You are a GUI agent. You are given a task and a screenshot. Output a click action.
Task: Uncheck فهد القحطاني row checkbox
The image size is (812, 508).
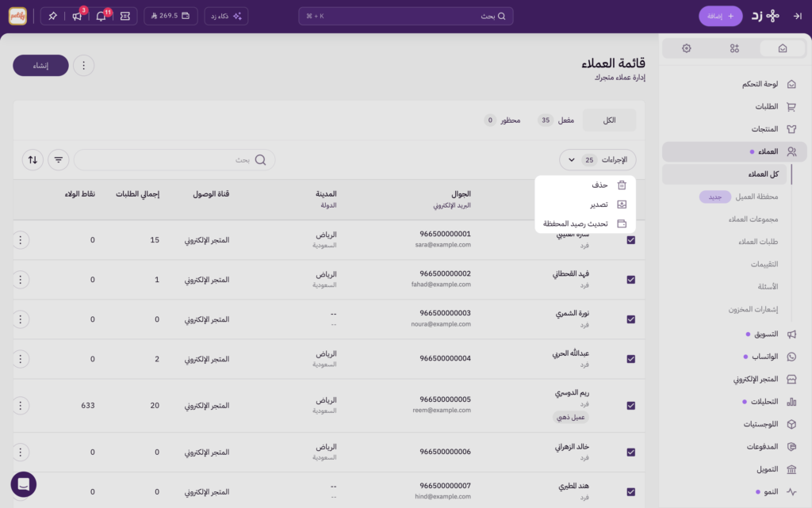click(630, 280)
